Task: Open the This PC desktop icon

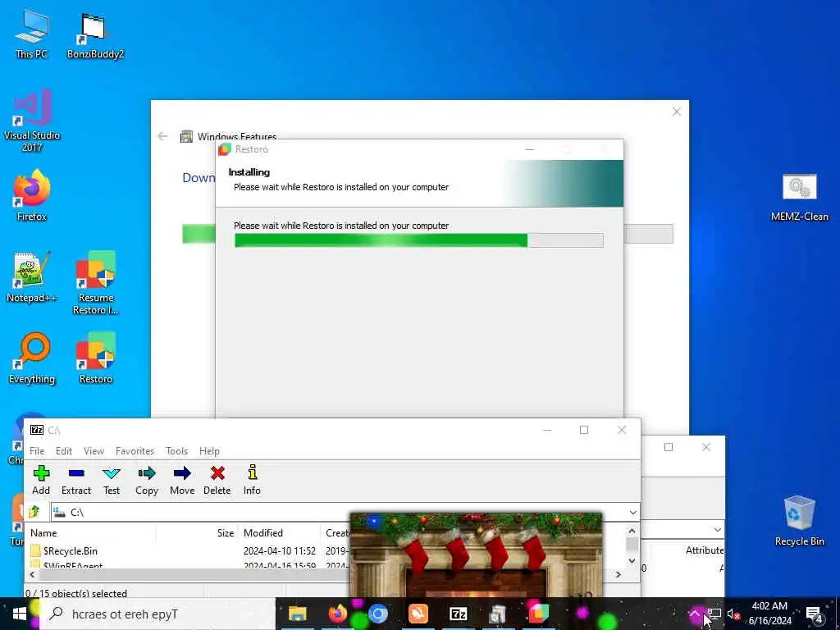Action: [32, 34]
